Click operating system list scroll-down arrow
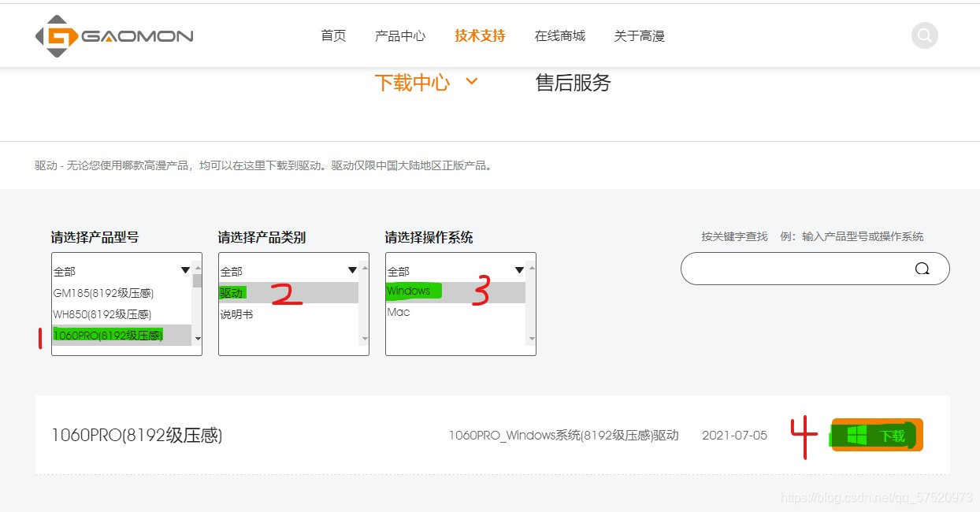This screenshot has width=980, height=512. 532,339
